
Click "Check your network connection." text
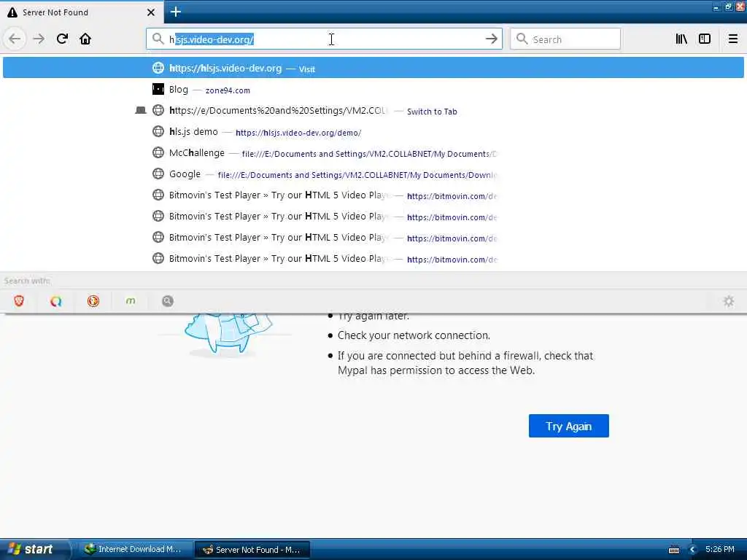coord(414,335)
